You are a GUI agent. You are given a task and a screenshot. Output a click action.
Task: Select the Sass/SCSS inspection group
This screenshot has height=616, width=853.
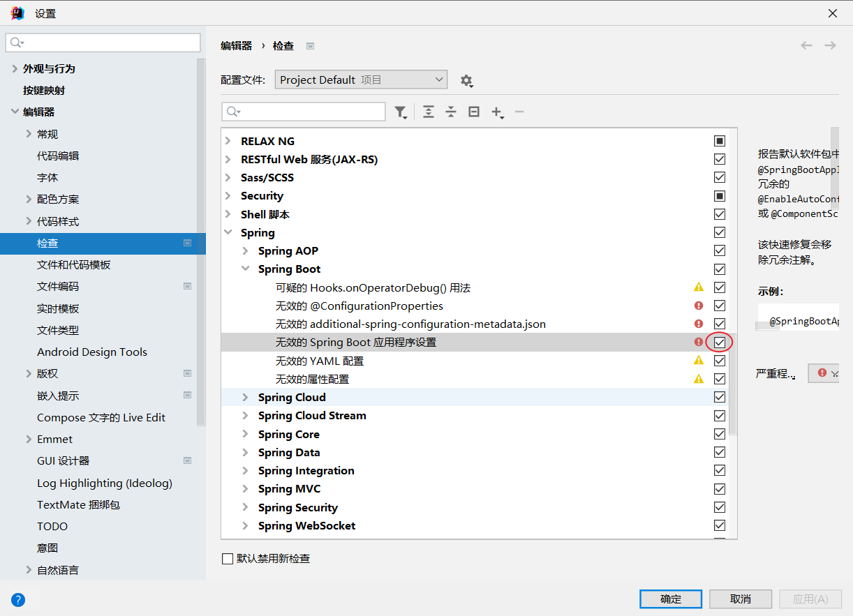[475, 178]
